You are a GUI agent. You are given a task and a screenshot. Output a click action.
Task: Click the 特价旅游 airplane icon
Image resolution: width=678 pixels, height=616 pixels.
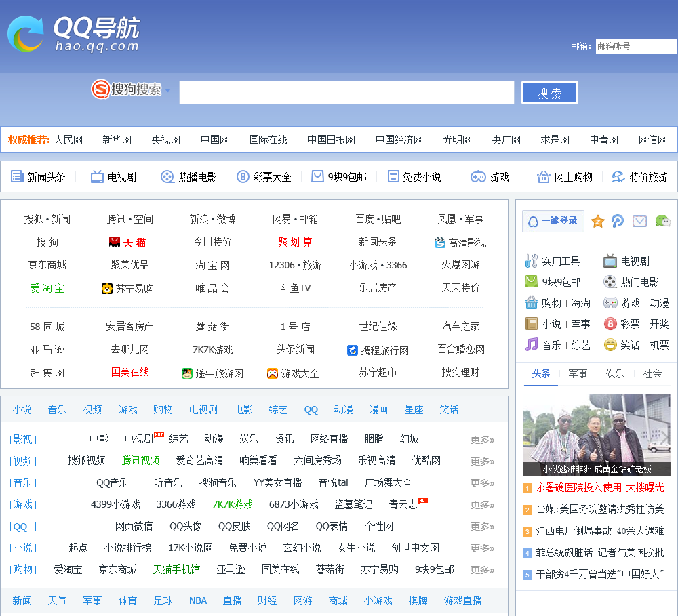(618, 176)
